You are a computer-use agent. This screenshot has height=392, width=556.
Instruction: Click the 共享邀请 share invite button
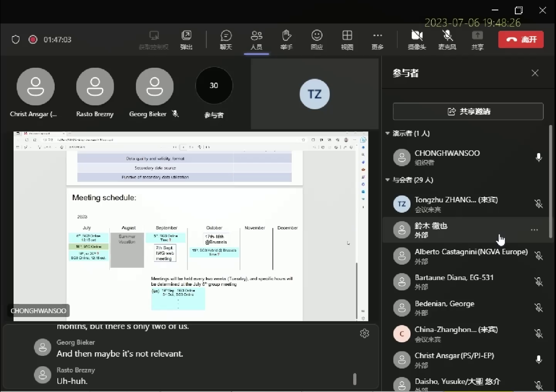468,112
